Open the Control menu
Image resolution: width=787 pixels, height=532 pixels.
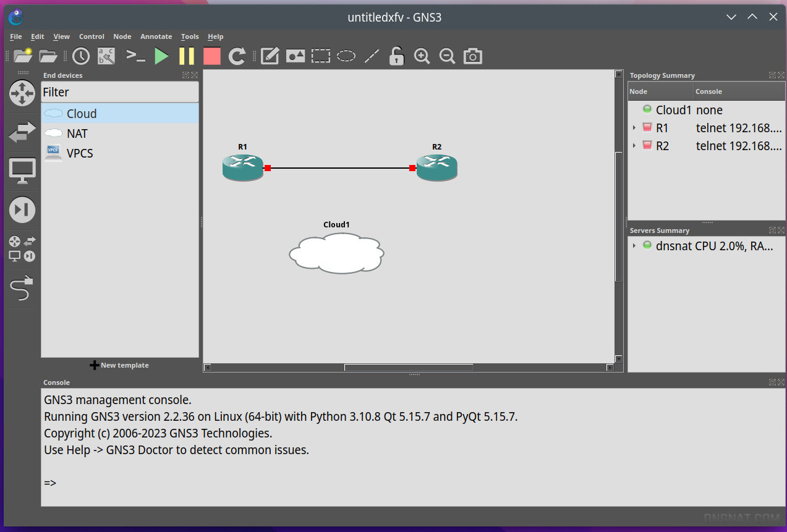(91, 36)
